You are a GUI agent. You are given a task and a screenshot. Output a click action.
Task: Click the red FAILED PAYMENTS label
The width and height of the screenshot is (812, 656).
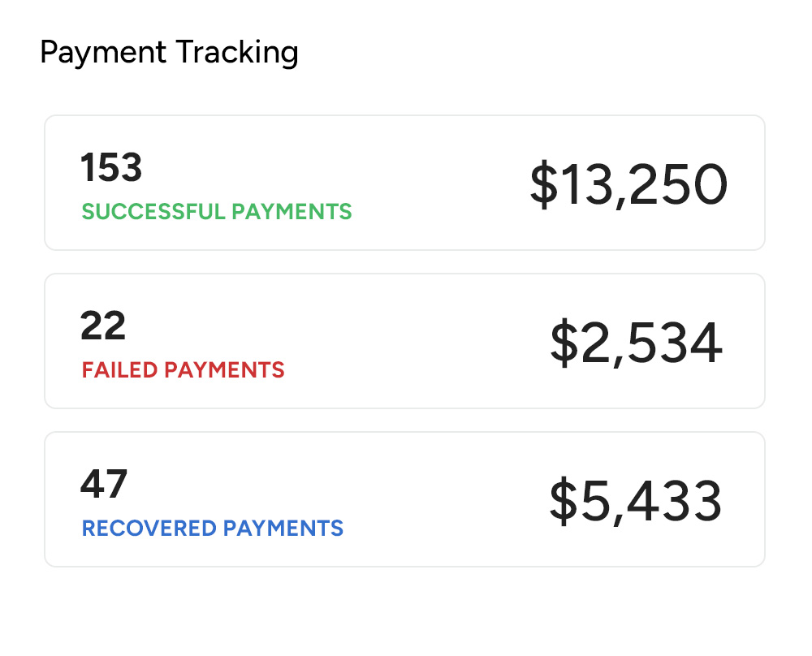pyautogui.click(x=183, y=370)
